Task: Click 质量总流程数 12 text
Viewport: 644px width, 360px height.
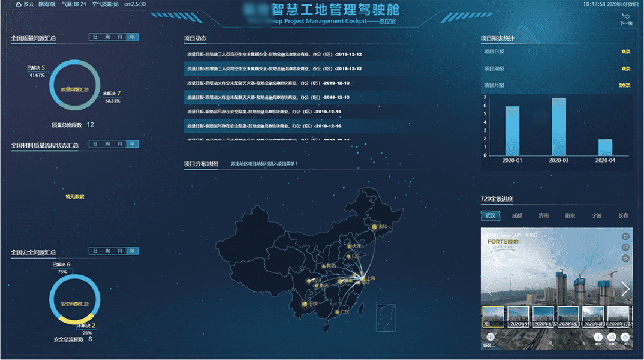Action: pos(73,125)
